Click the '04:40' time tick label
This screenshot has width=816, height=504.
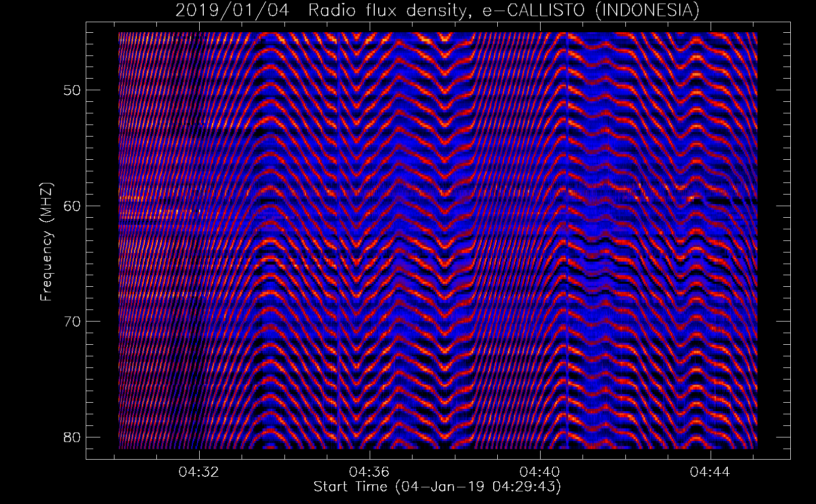coord(540,472)
